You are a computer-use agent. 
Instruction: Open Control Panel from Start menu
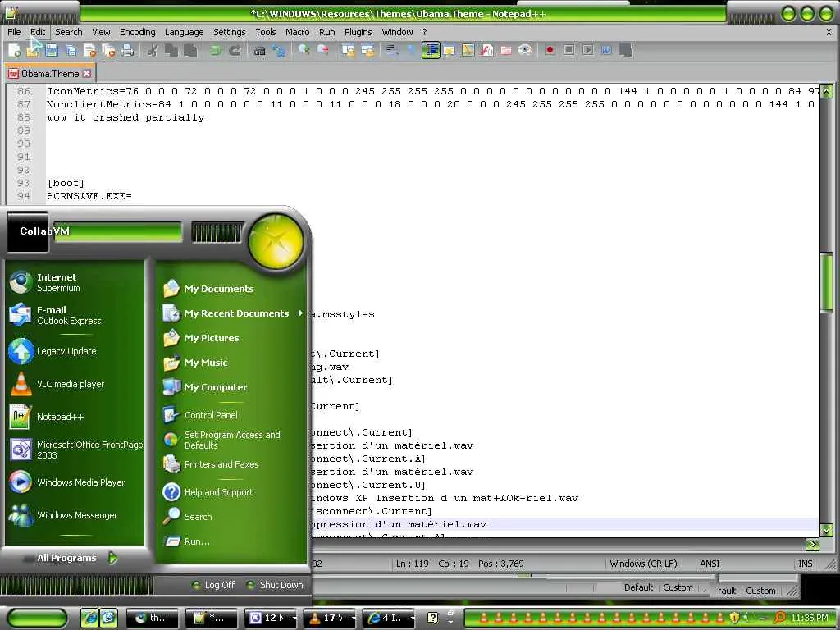point(200,415)
